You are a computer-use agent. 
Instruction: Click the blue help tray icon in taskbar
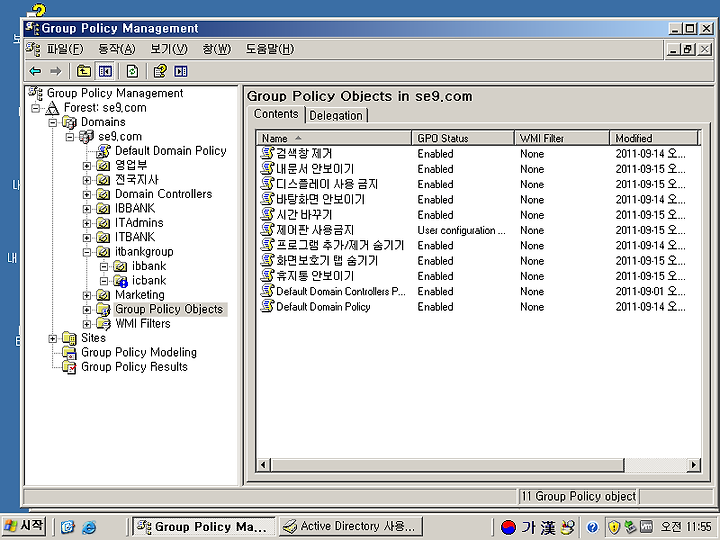coord(592,527)
